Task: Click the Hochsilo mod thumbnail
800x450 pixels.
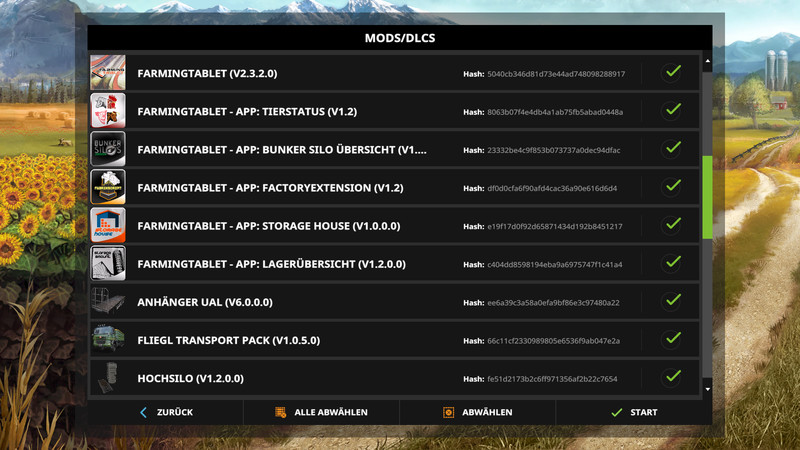Action: pyautogui.click(x=108, y=378)
